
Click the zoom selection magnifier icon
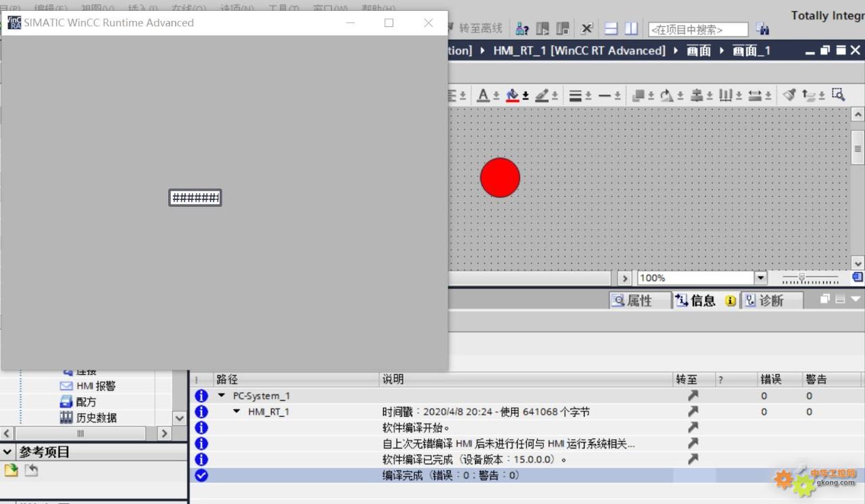[839, 95]
